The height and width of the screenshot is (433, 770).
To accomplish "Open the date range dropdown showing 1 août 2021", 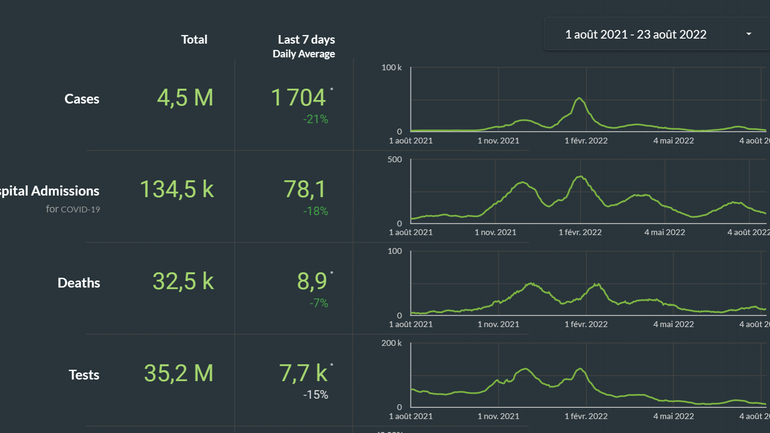I will [636, 34].
